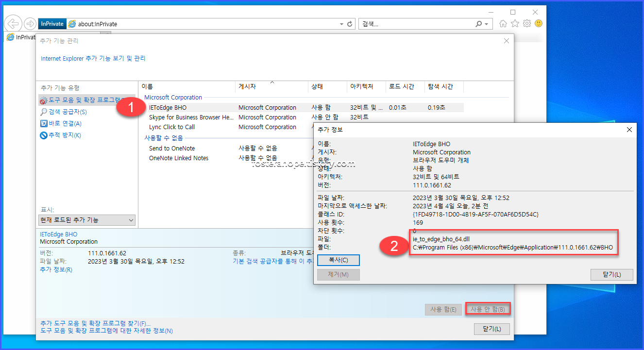The image size is (644, 350).
Task: Click the refresh icon in address bar
Action: click(x=350, y=24)
